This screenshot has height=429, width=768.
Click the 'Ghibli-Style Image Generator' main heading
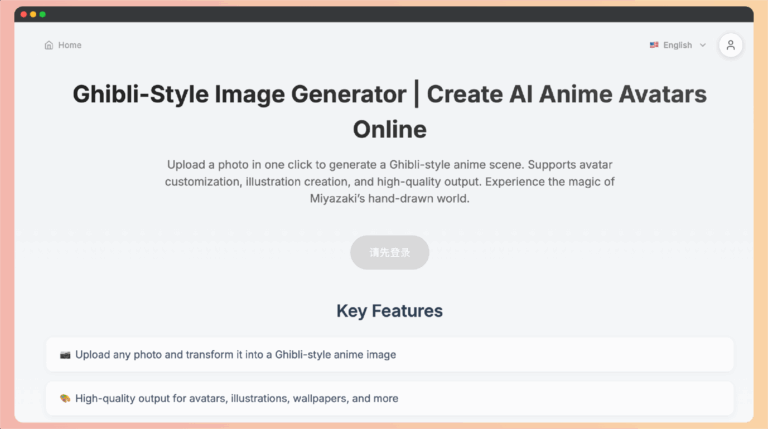(x=389, y=112)
